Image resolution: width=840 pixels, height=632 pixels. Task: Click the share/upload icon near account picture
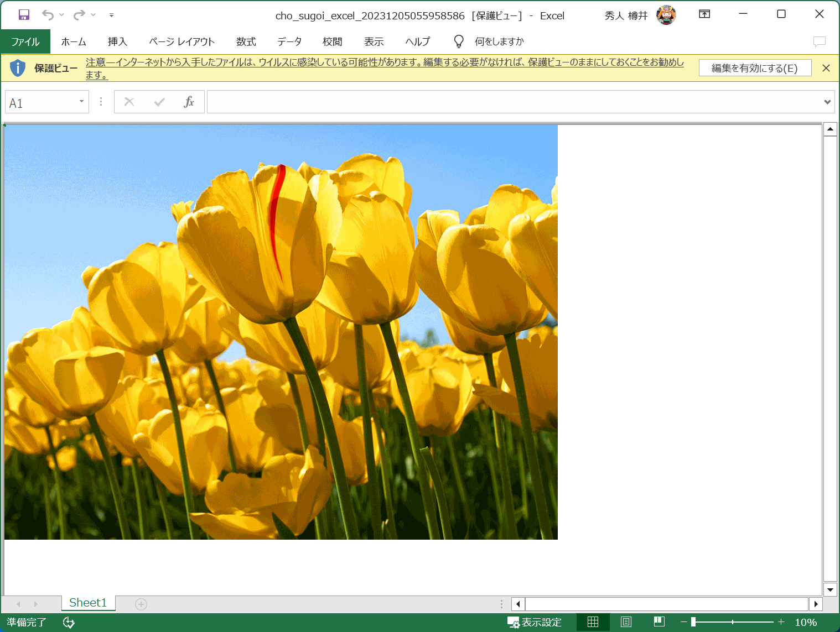(x=704, y=14)
